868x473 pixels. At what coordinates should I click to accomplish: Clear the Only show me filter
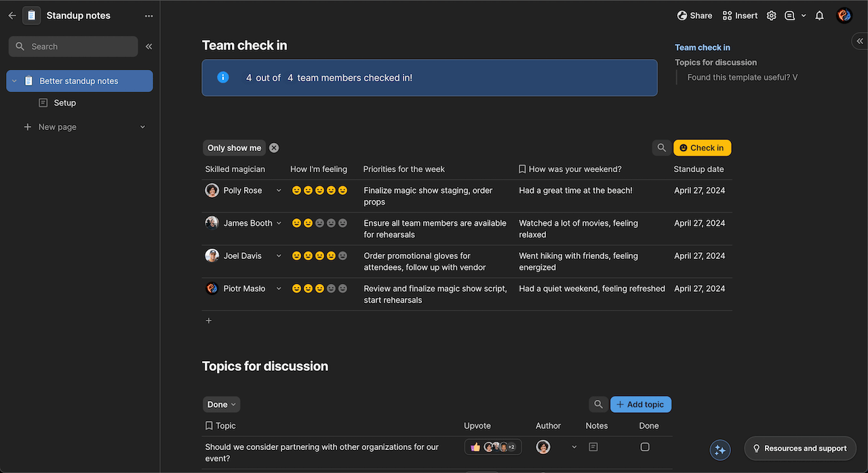274,147
